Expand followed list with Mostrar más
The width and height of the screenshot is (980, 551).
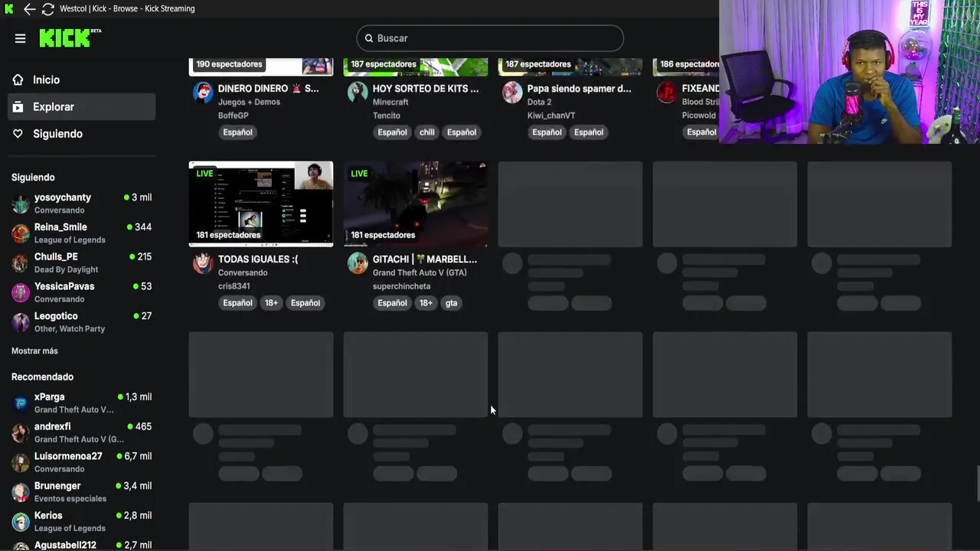point(34,350)
